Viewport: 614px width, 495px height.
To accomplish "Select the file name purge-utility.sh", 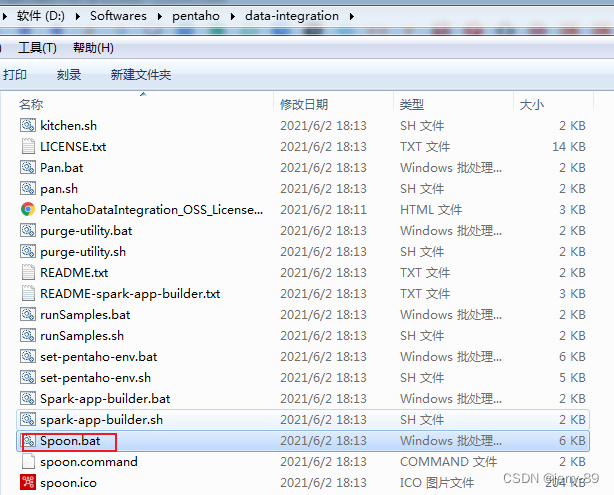I will tap(83, 252).
